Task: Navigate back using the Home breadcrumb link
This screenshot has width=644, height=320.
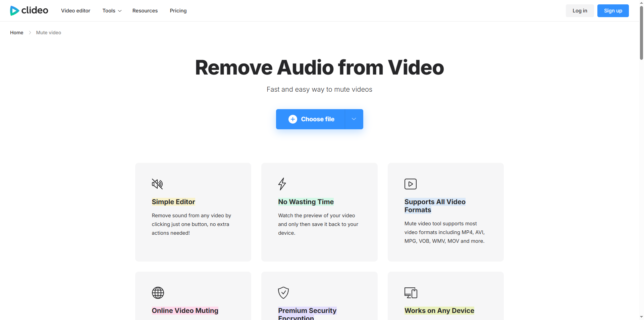Action: [16, 33]
